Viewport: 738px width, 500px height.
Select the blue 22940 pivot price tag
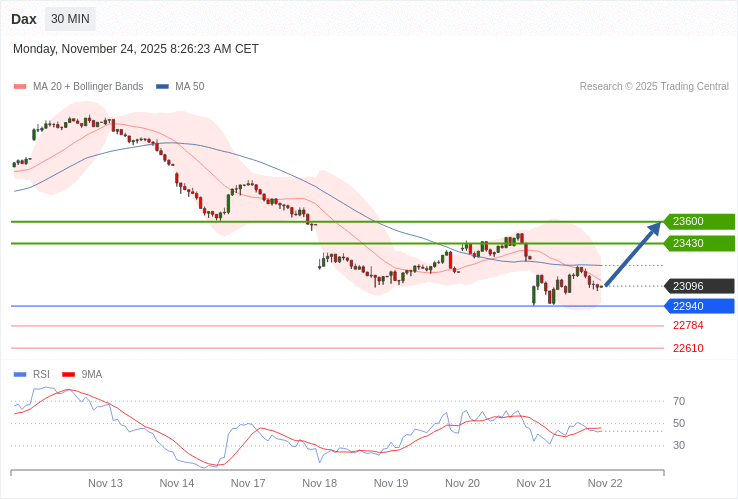coord(700,306)
